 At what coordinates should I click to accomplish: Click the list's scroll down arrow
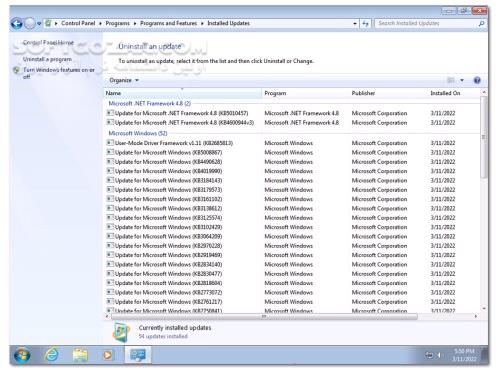[x=484, y=309]
